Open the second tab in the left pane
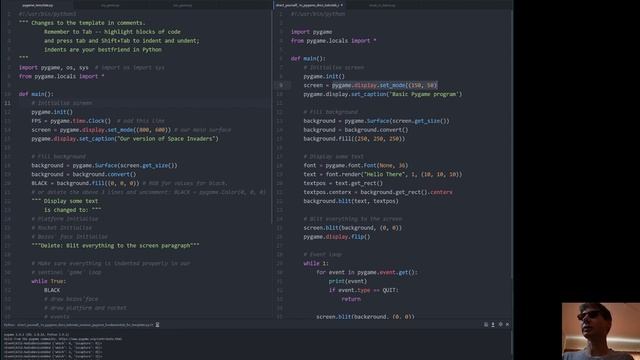Viewport: 640px width, 360px height. [110, 5]
